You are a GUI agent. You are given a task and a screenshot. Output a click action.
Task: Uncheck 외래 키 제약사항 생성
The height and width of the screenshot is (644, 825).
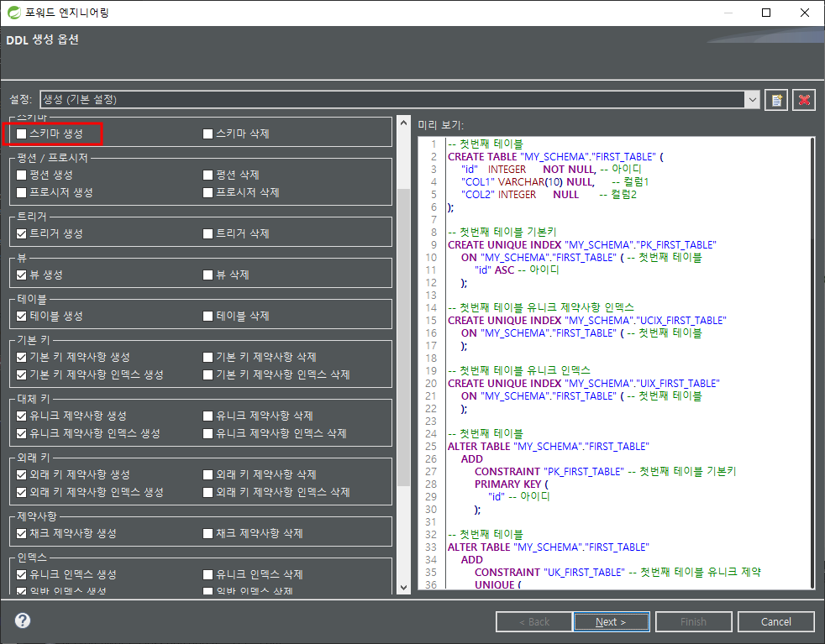pyautogui.click(x=22, y=474)
